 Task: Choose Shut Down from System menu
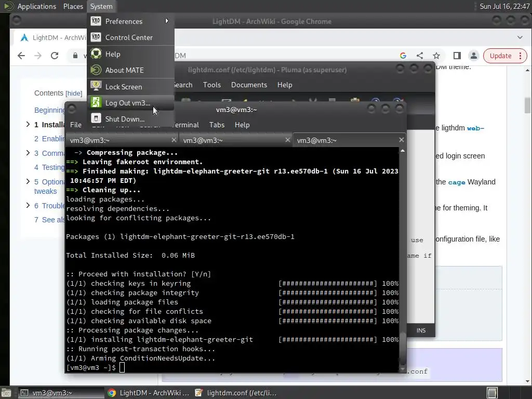point(130,119)
